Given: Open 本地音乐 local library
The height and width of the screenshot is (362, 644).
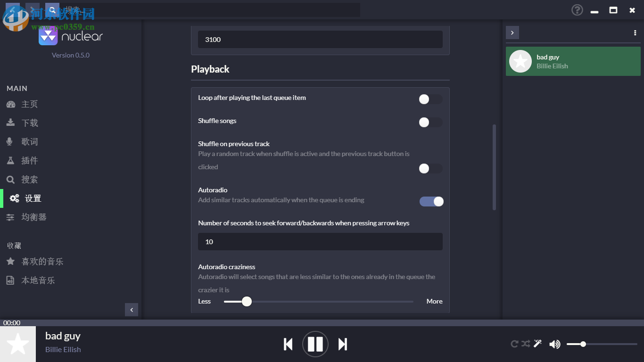Looking at the screenshot, I should (x=71, y=280).
